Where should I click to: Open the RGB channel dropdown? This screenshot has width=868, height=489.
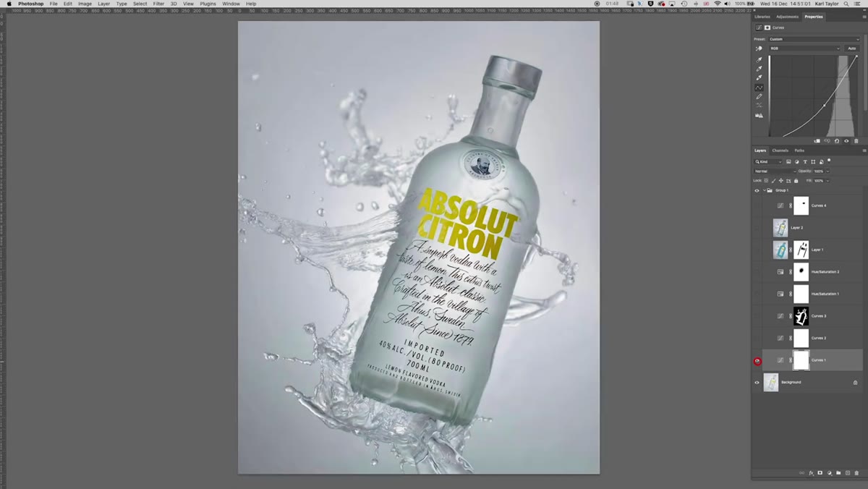tap(805, 48)
